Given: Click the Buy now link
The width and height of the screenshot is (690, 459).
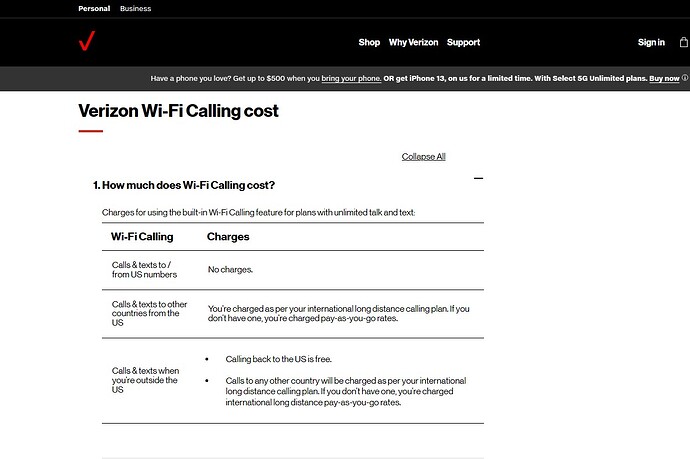Looking at the screenshot, I should 664,78.
